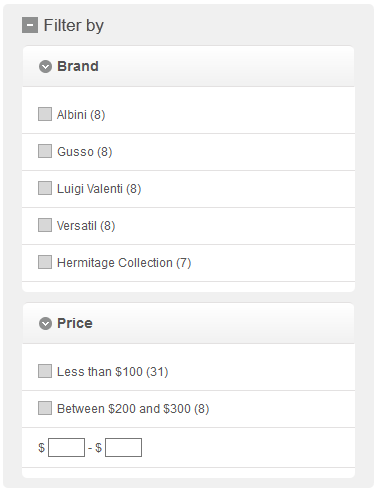The height and width of the screenshot is (491, 378).
Task: Click the Price section header title
Action: click(75, 323)
